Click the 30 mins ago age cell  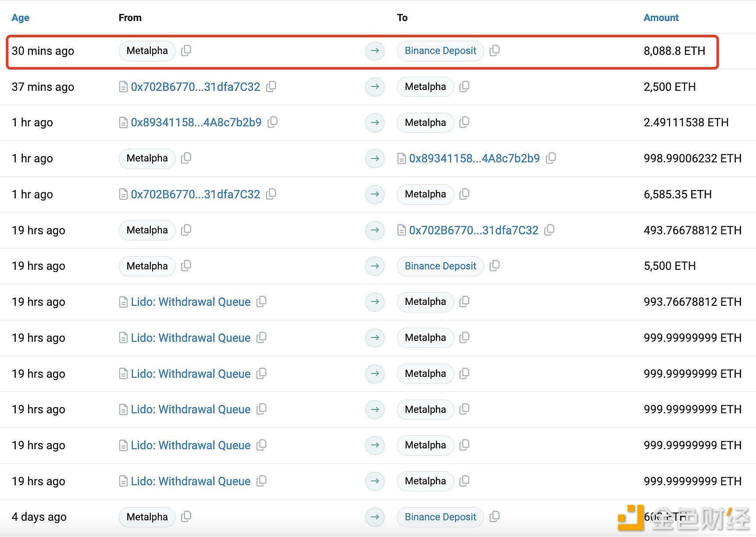pos(43,51)
